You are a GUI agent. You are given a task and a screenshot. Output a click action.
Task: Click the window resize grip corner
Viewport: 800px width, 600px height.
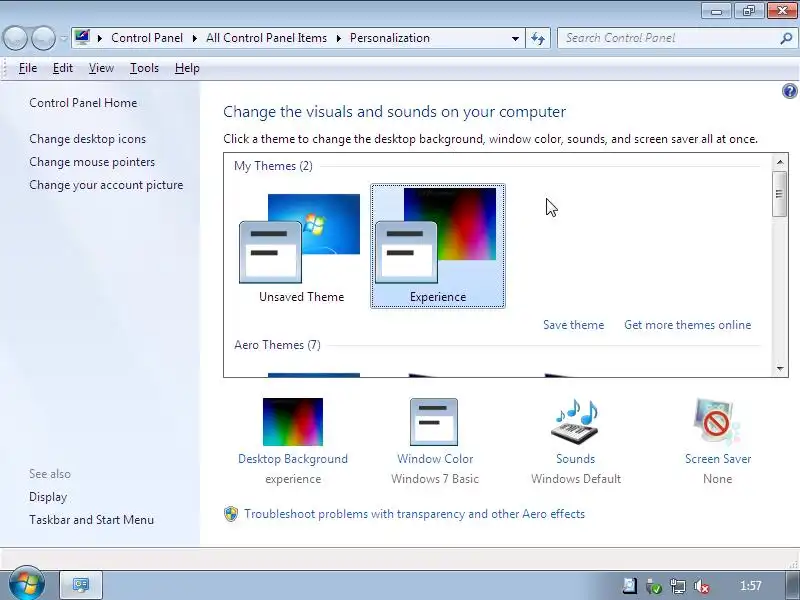click(x=794, y=563)
